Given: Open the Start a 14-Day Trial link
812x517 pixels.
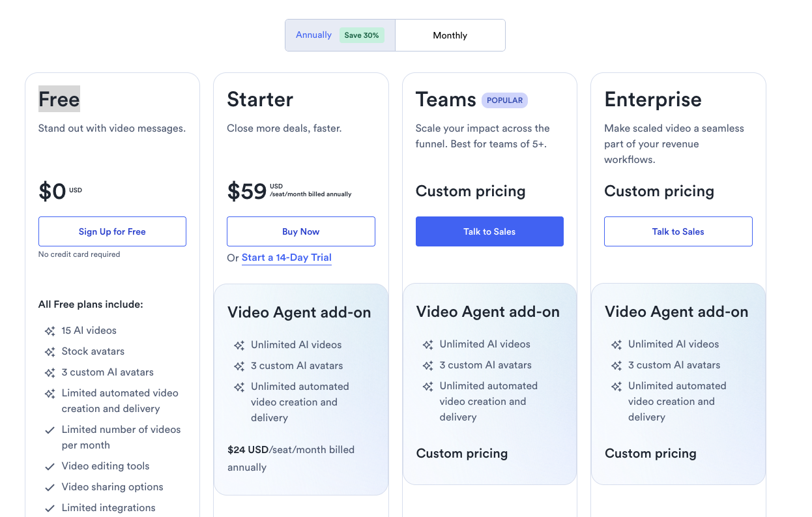Looking at the screenshot, I should click(x=286, y=258).
